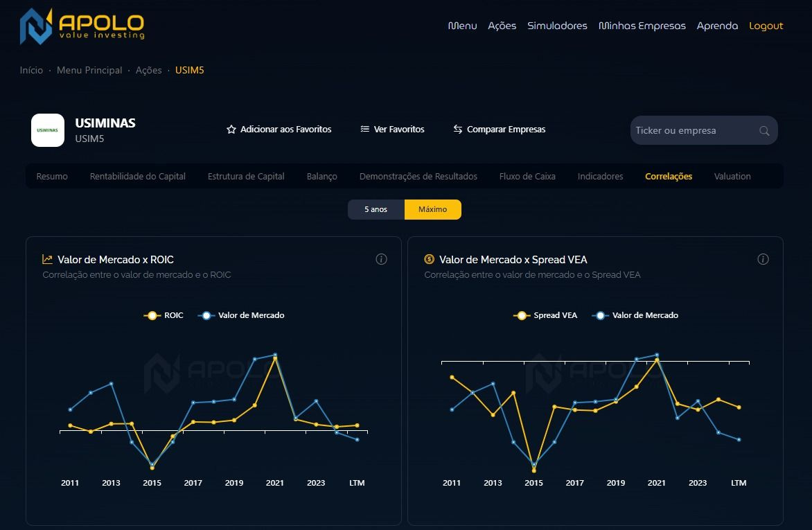
Task: Click Ver Favoritos button text
Action: [399, 130]
